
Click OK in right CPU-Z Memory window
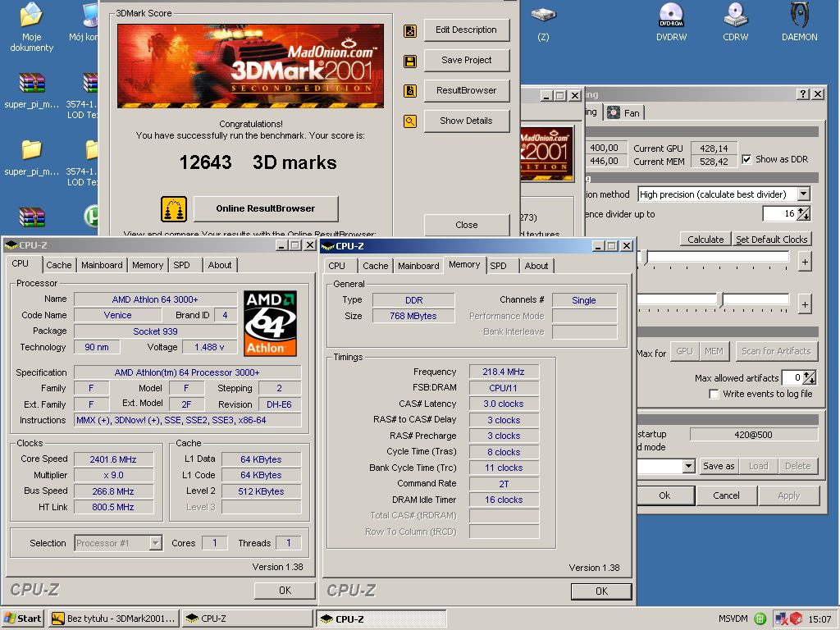(x=601, y=591)
